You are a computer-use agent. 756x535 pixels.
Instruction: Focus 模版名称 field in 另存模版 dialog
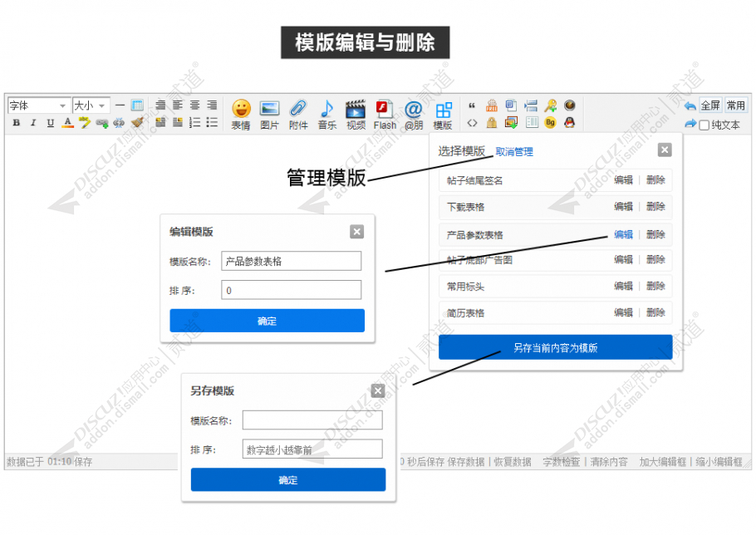[312, 420]
